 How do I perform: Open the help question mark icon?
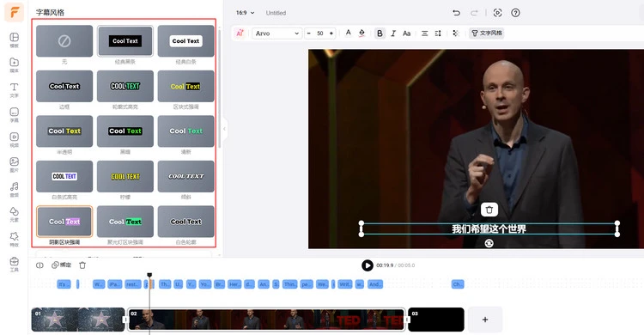[515, 13]
